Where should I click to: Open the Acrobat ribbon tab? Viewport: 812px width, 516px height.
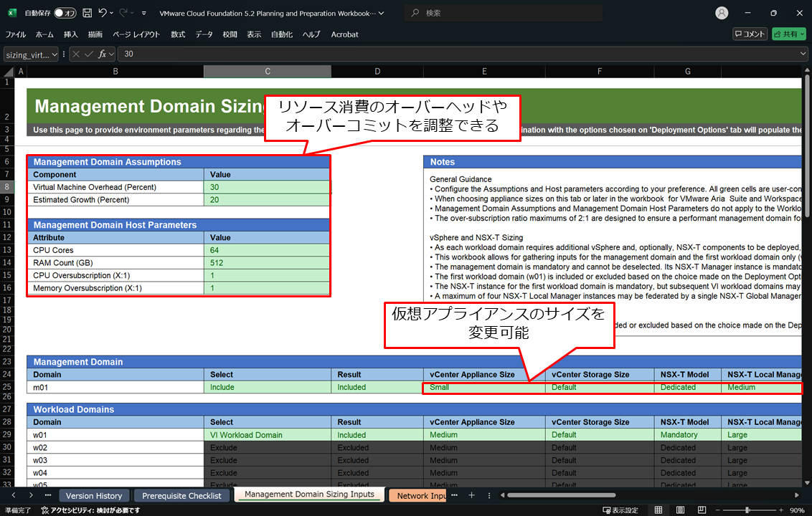pyautogui.click(x=345, y=34)
